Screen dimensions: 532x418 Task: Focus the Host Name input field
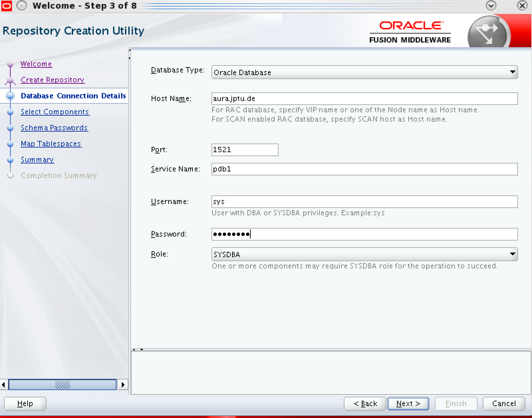point(364,99)
